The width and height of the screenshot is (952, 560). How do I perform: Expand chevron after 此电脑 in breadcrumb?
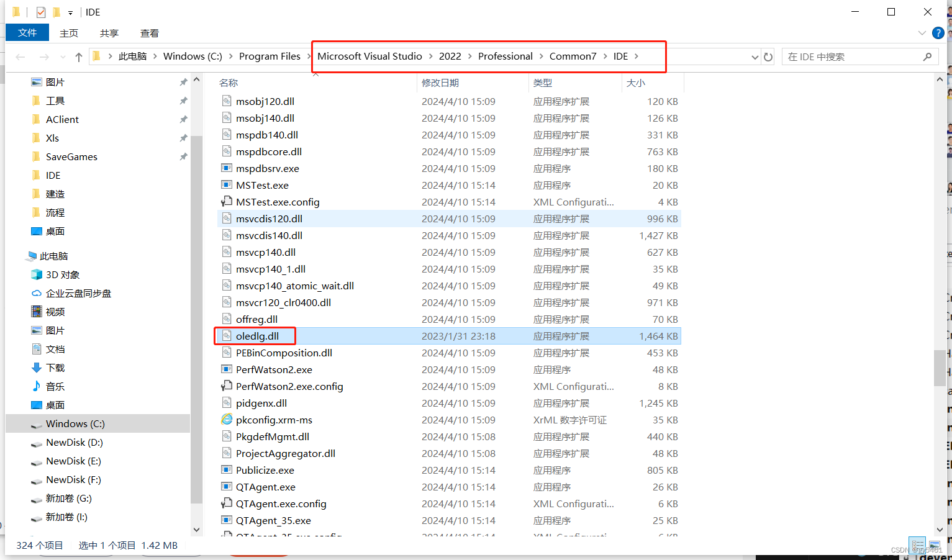[x=155, y=56]
